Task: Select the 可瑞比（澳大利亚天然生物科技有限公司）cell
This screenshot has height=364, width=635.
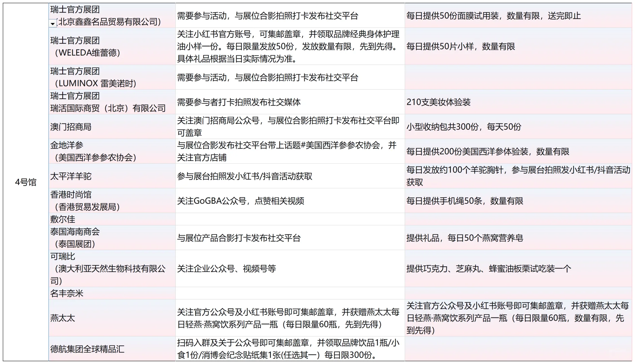Action: point(112,269)
